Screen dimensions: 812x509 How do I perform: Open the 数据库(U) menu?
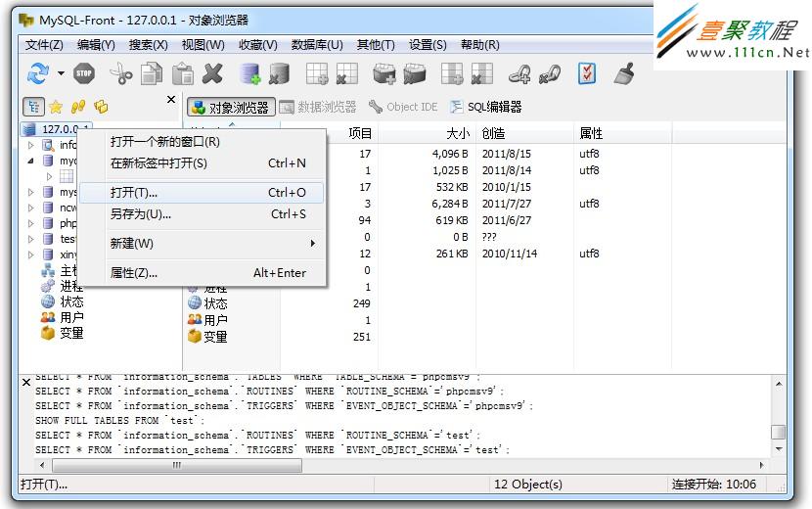[317, 45]
